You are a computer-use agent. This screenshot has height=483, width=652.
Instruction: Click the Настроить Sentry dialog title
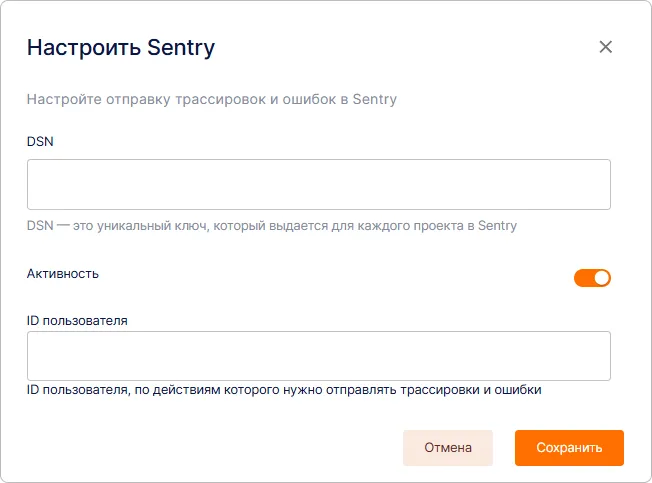coord(120,47)
